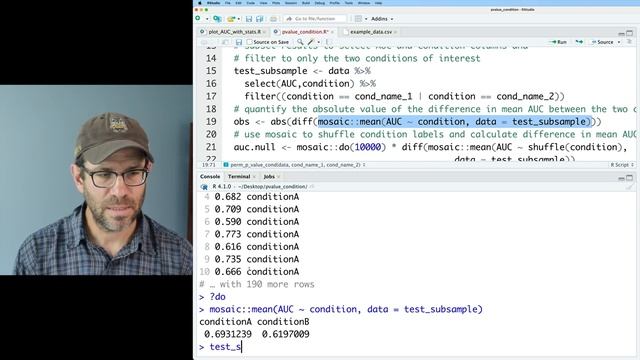Click the code tools magic wand icon
Screen dimensions: 640x360
(311, 42)
